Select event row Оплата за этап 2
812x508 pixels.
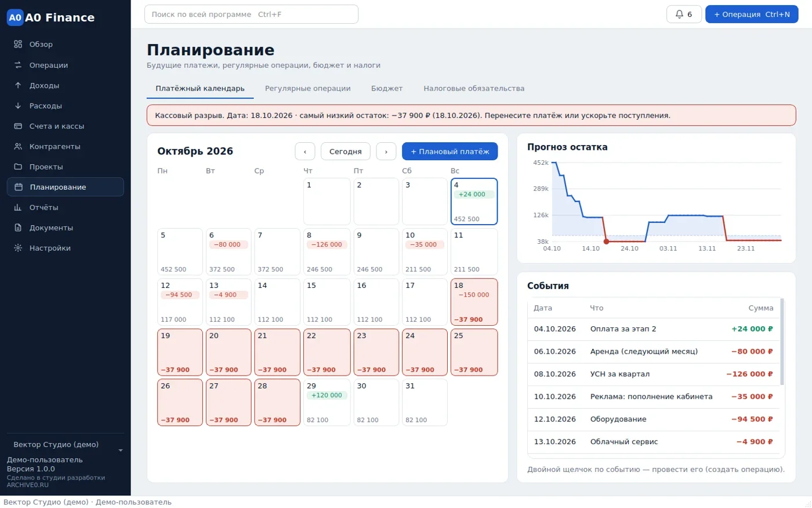[x=654, y=329]
